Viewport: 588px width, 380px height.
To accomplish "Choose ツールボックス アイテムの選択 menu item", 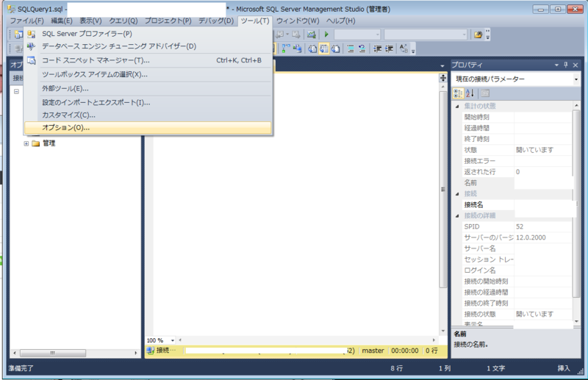I will [148, 75].
